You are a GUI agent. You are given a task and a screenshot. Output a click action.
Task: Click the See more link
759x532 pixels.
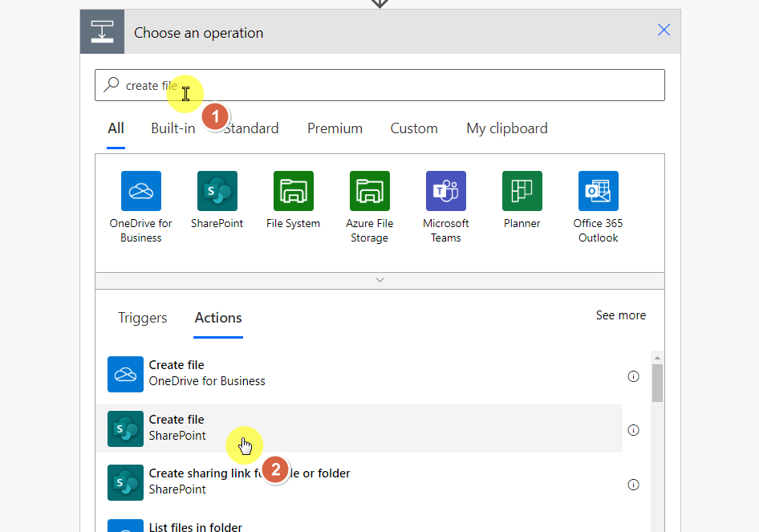pos(621,315)
